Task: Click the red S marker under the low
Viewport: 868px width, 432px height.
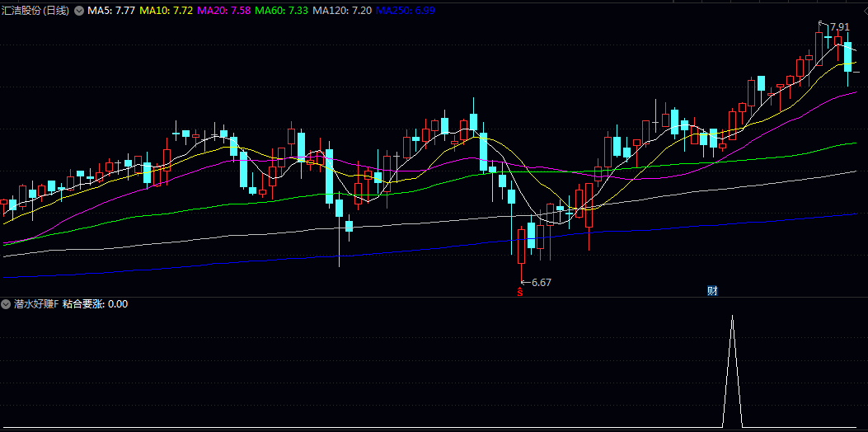Action: point(520,291)
